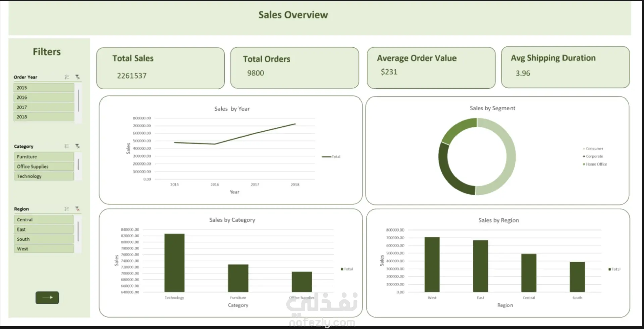
Task: Filter by year 2017
Action: click(44, 107)
